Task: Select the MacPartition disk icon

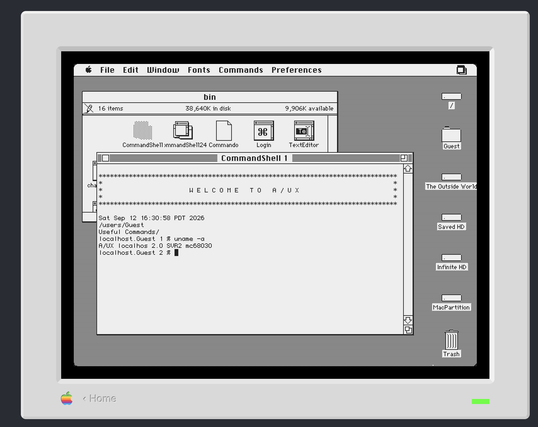Action: 451,298
